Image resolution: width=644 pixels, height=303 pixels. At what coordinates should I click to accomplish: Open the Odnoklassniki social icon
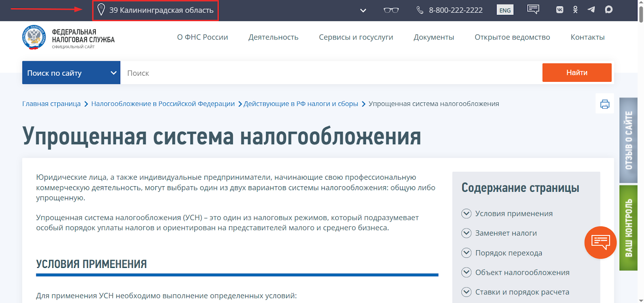point(575,10)
